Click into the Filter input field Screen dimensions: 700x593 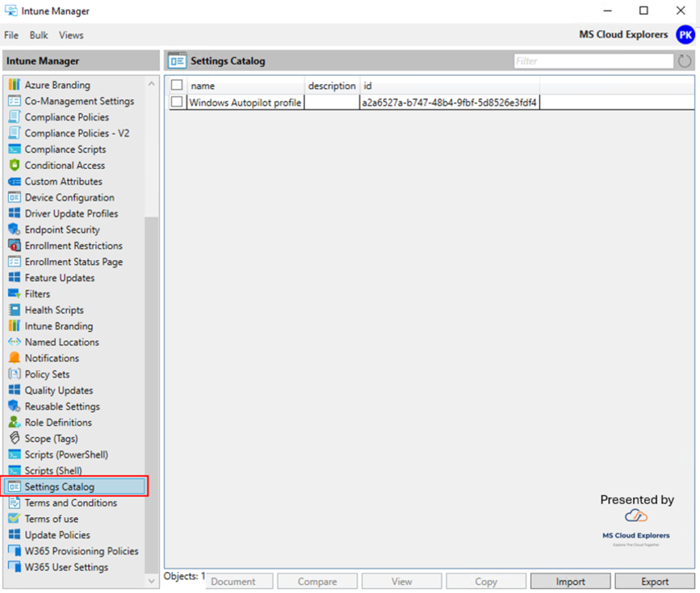coord(593,61)
